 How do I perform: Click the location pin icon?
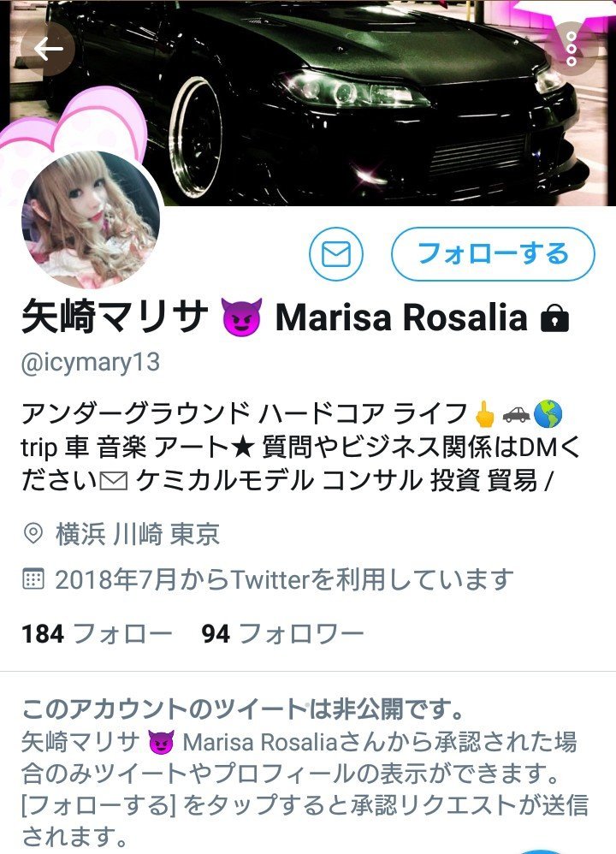coord(33,533)
